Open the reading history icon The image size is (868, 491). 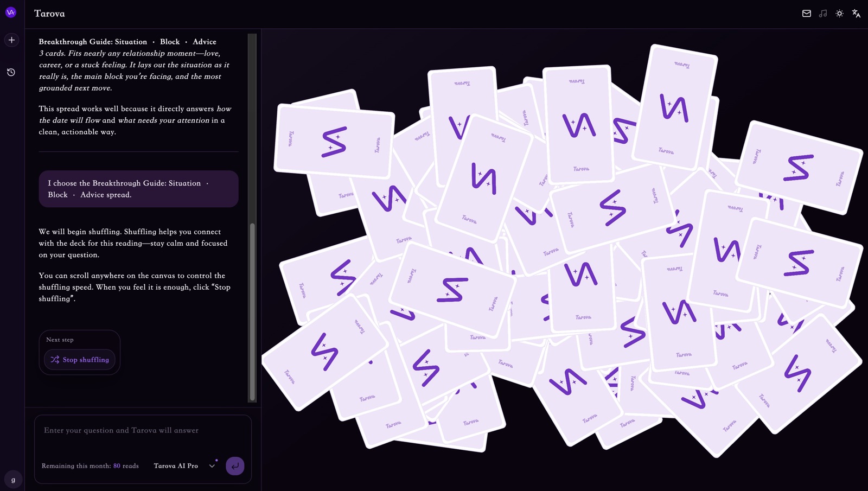[11, 72]
